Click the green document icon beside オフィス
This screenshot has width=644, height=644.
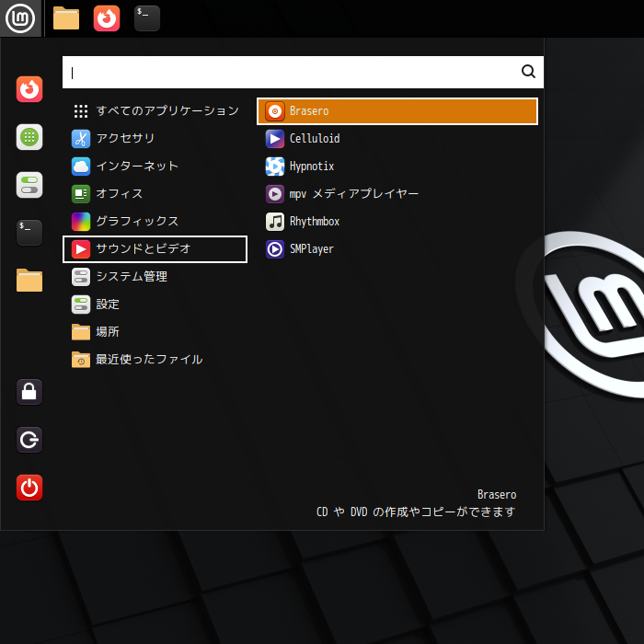81,194
